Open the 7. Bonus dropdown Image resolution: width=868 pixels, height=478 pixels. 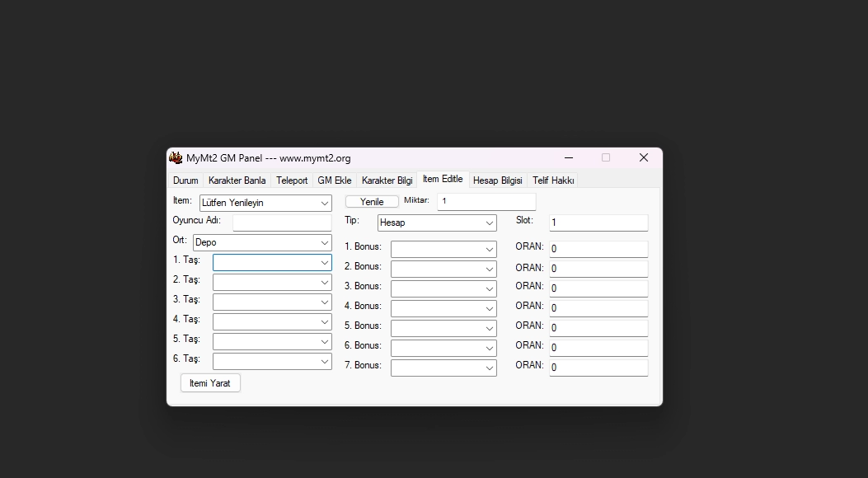tap(443, 368)
